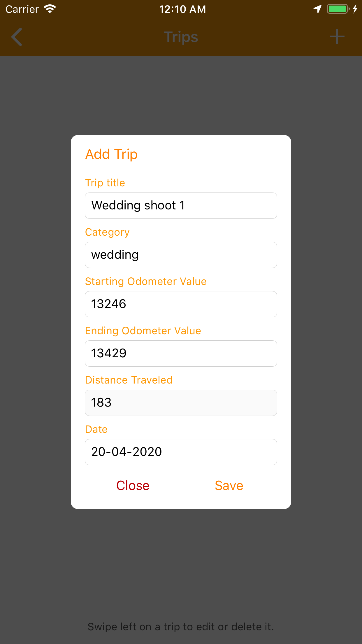Open the Date field showing 20-04-2020
This screenshot has width=362, height=644.
pos(181,452)
